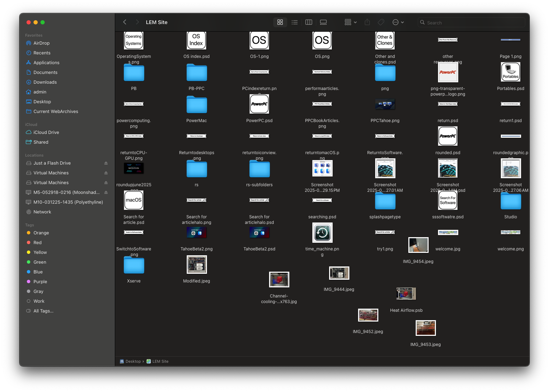
Task: Open the Action ellipsis menu
Action: coord(398,22)
